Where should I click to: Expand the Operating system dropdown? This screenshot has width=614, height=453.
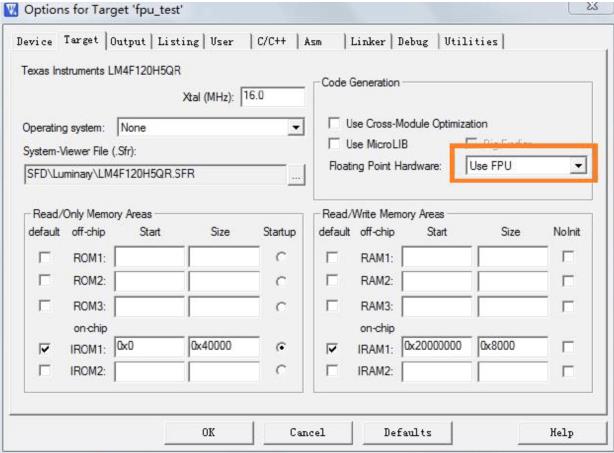point(295,128)
